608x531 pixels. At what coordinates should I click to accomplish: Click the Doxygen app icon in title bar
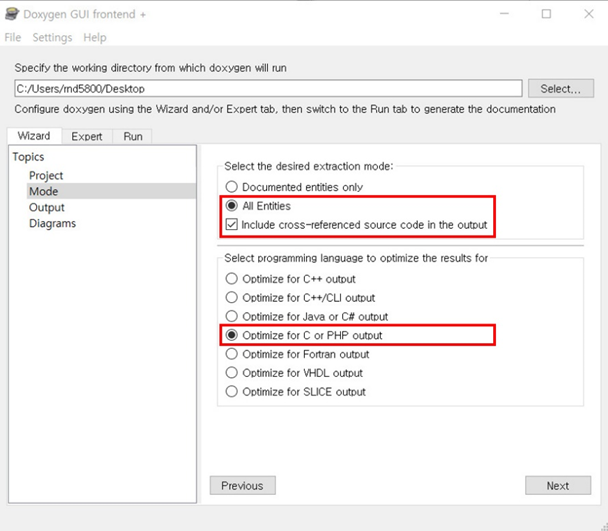coord(12,14)
